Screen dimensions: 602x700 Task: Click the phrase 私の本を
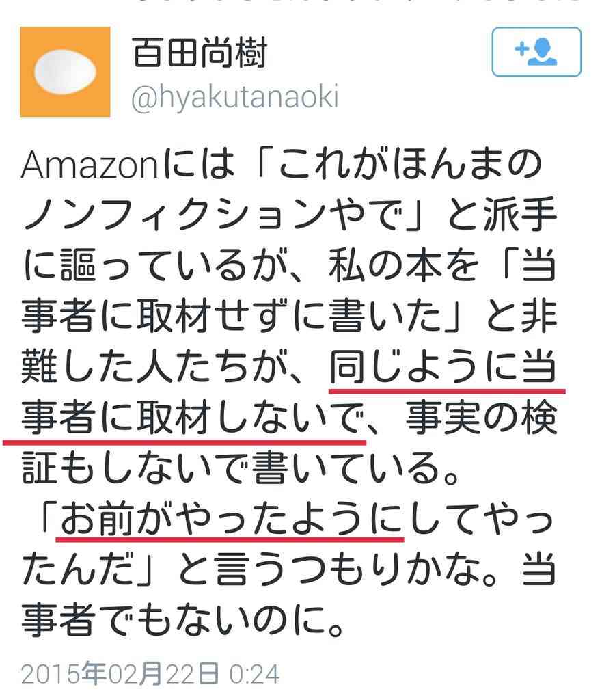coord(402,266)
